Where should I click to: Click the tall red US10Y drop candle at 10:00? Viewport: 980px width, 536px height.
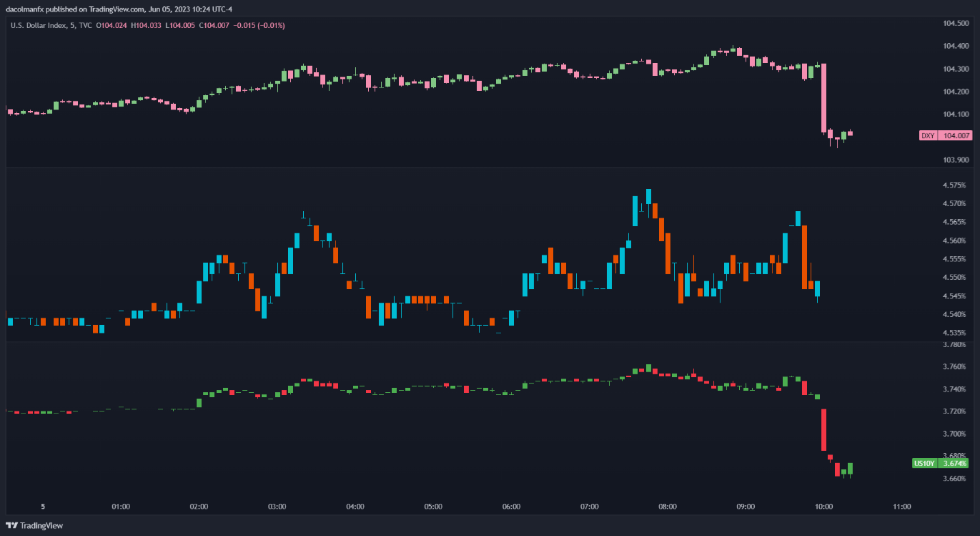click(x=824, y=430)
